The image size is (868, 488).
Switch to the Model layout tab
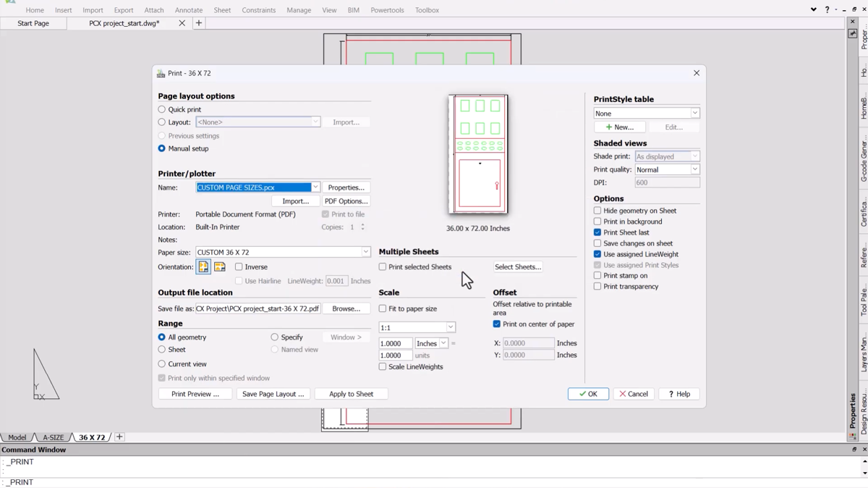click(17, 437)
